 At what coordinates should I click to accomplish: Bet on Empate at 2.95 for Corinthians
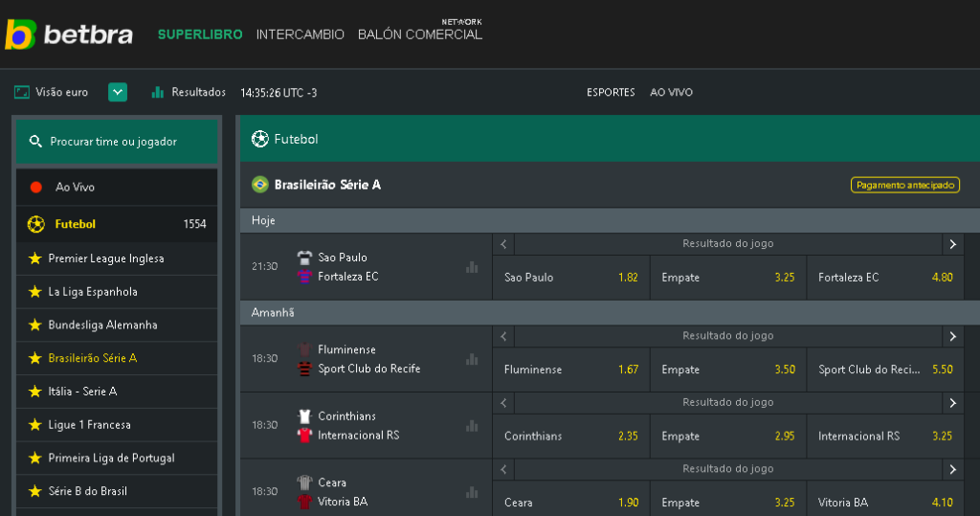(727, 437)
